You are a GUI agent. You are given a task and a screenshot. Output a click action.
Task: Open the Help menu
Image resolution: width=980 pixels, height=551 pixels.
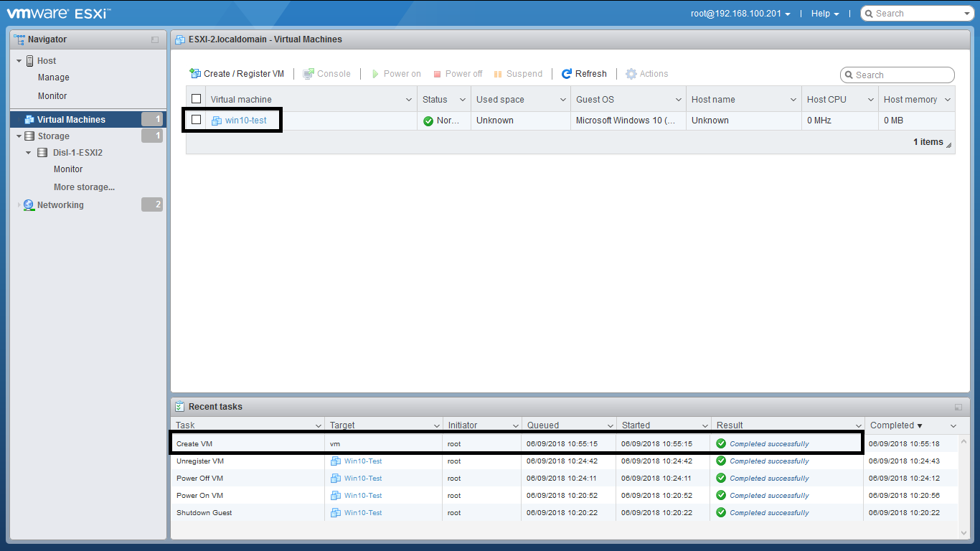[x=824, y=14]
